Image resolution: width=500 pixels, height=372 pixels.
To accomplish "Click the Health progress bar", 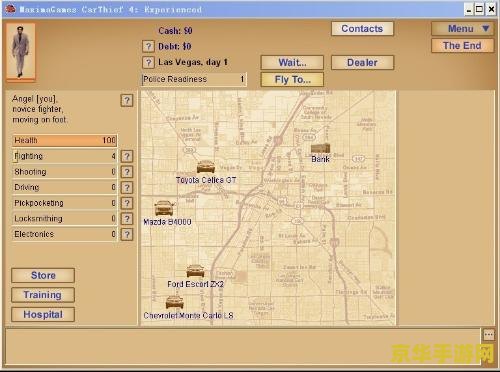I will coord(65,140).
